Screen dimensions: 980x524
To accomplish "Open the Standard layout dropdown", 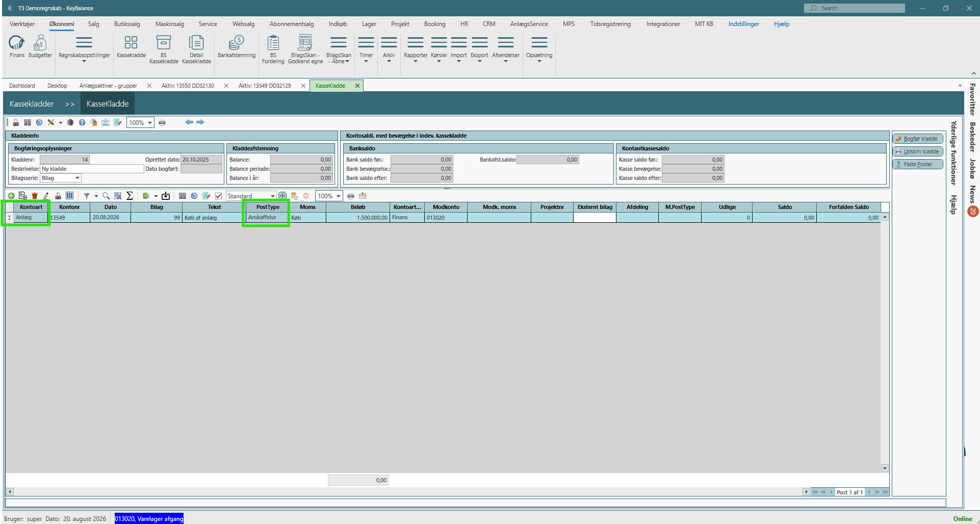I will [x=273, y=196].
